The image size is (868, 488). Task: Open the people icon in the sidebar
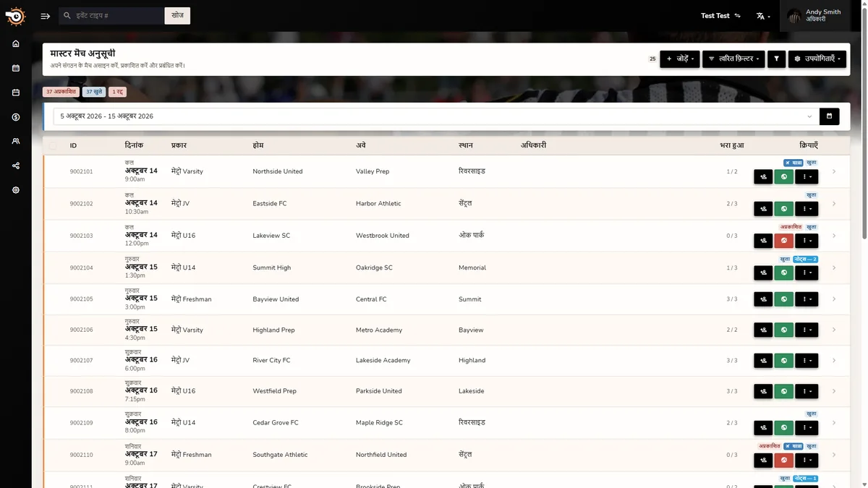pos(16,142)
